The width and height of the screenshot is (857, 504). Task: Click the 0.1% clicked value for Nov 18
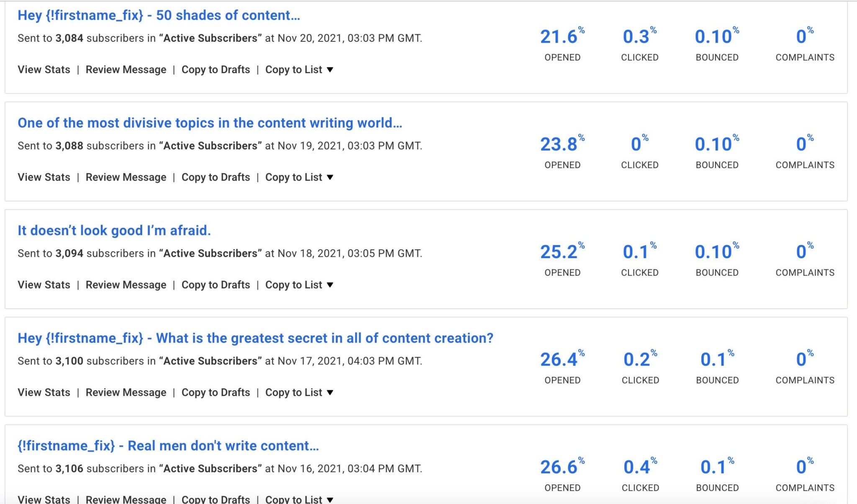(640, 251)
